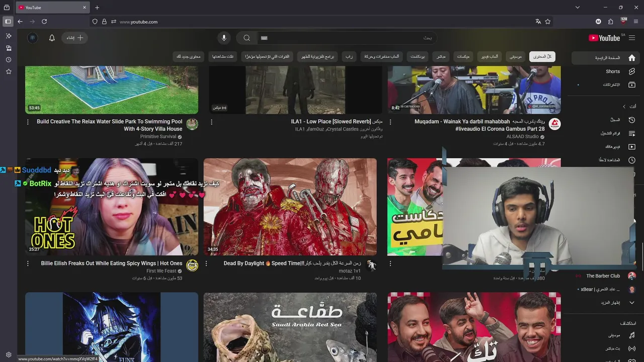
Task: Reload the page in browser toolbar
Action: [44, 22]
